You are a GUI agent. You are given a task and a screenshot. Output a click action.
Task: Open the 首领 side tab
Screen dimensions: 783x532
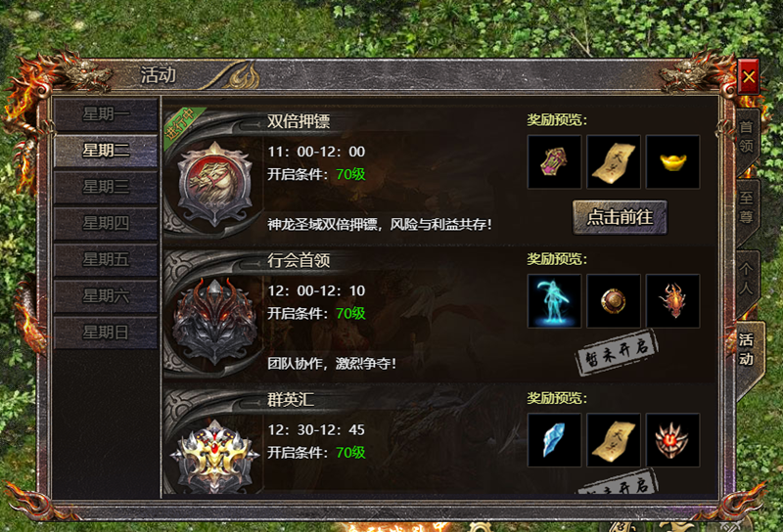(x=747, y=137)
